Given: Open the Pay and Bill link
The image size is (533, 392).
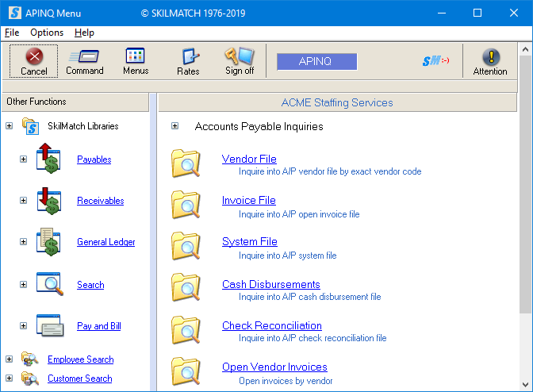Looking at the screenshot, I should (x=99, y=326).
